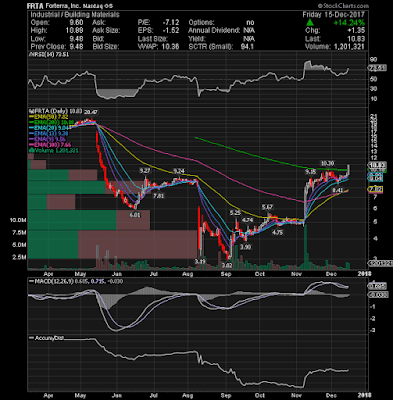Click the EPS value -1.52
Image resolution: width=393 pixels, height=400 pixels.
(171, 30)
